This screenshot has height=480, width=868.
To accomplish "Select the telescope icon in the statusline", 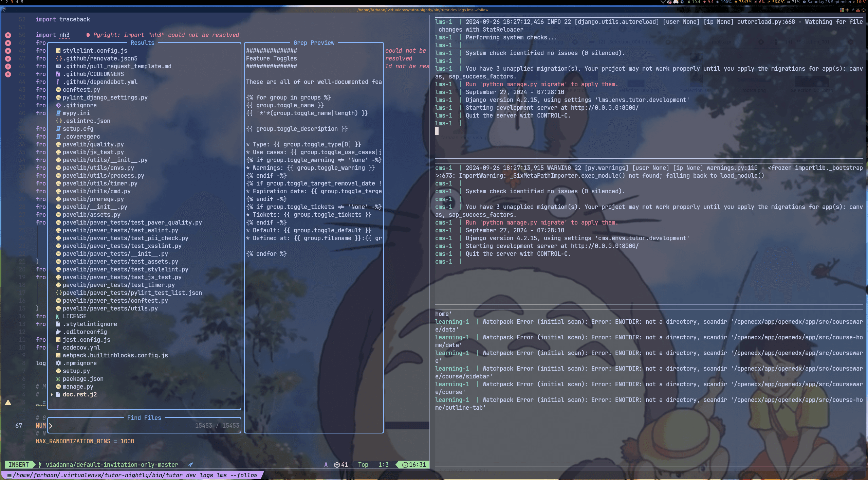I will tap(190, 464).
